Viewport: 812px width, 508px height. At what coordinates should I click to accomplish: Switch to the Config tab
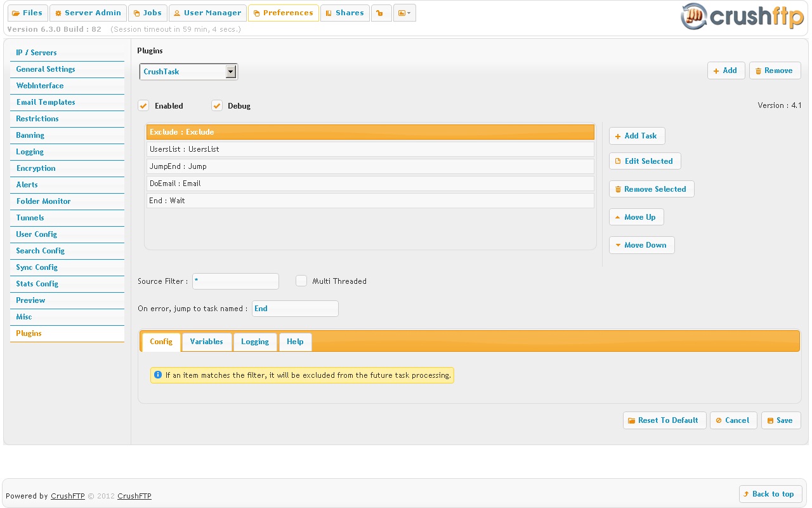pos(161,342)
